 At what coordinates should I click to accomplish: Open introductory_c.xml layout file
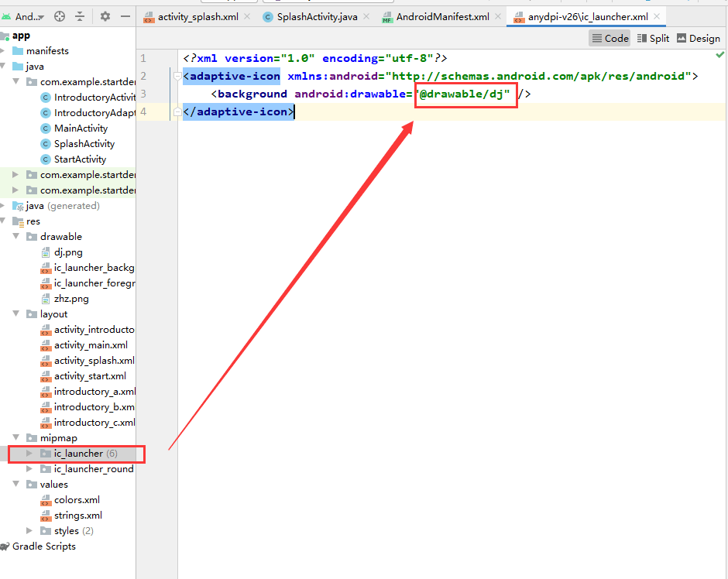coord(94,423)
